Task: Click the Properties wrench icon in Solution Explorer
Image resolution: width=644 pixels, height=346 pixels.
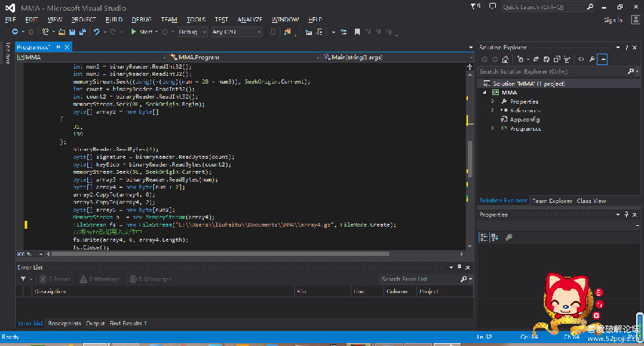Action: pos(592,59)
